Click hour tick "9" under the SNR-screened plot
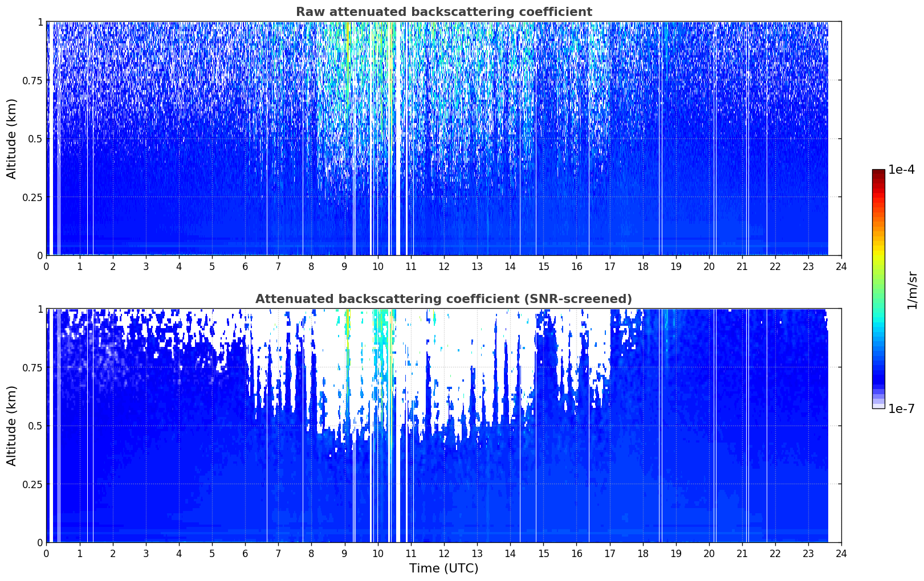 pyautogui.click(x=344, y=553)
